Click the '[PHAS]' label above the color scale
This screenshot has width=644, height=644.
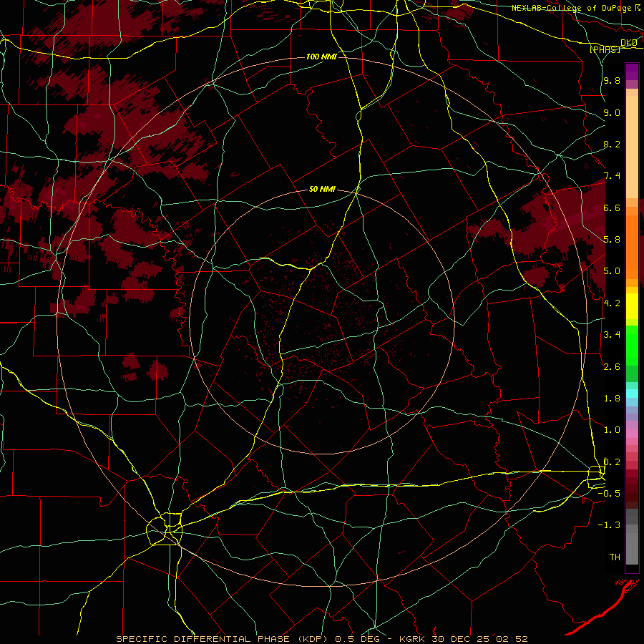click(605, 49)
